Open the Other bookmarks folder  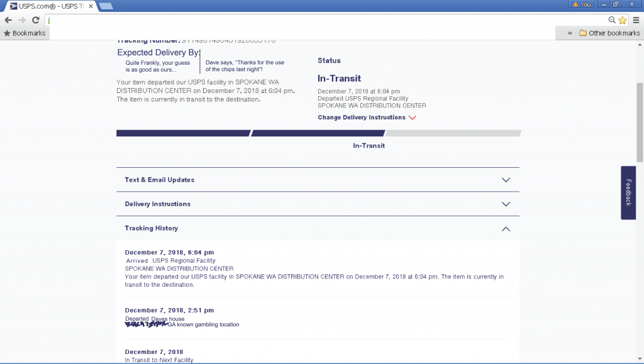609,33
